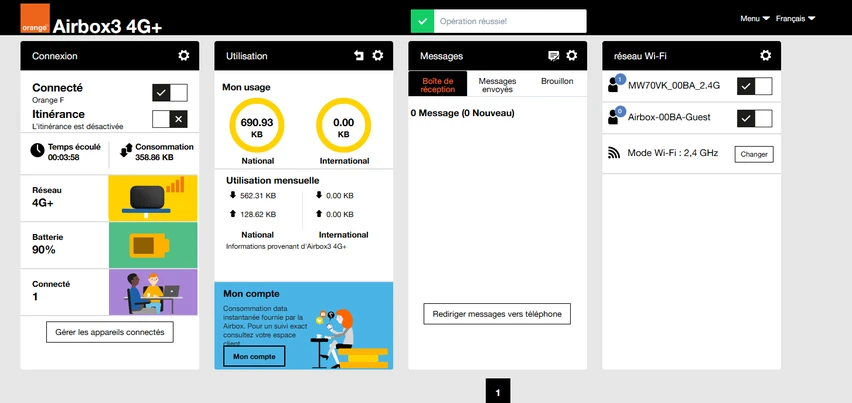The image size is (852, 403).
Task: Click the Mode Wi-Fi : 2,4 GHz text
Action: coord(673,153)
